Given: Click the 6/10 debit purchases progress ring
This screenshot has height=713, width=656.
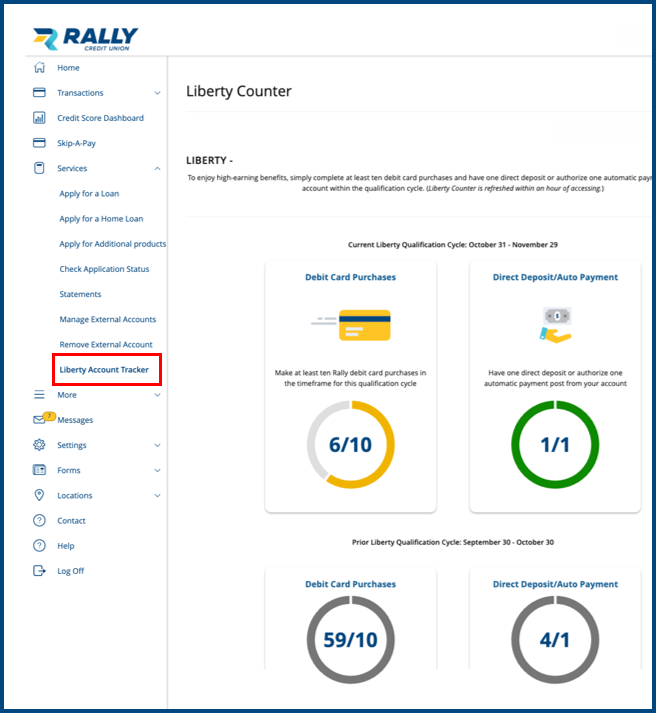Looking at the screenshot, I should coord(350,445).
